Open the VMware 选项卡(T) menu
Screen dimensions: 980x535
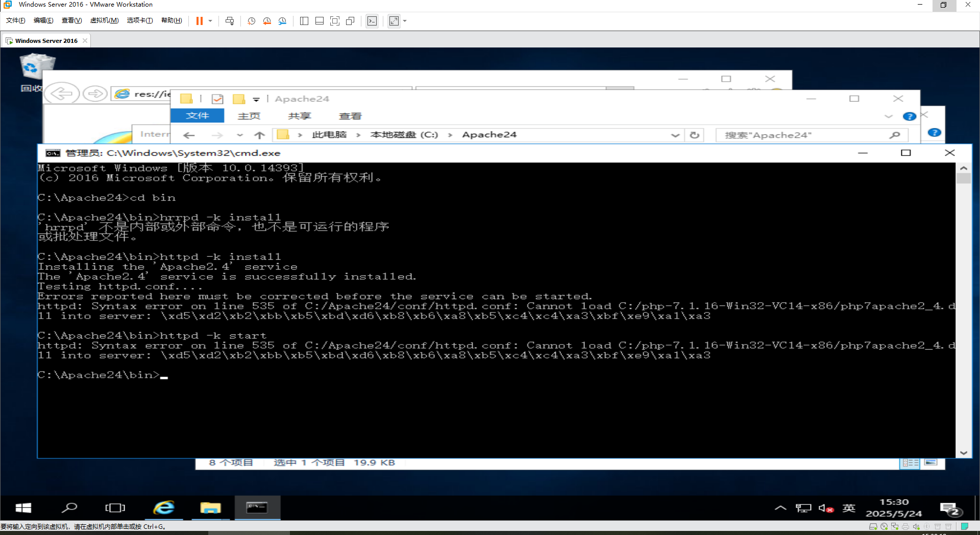(x=140, y=20)
